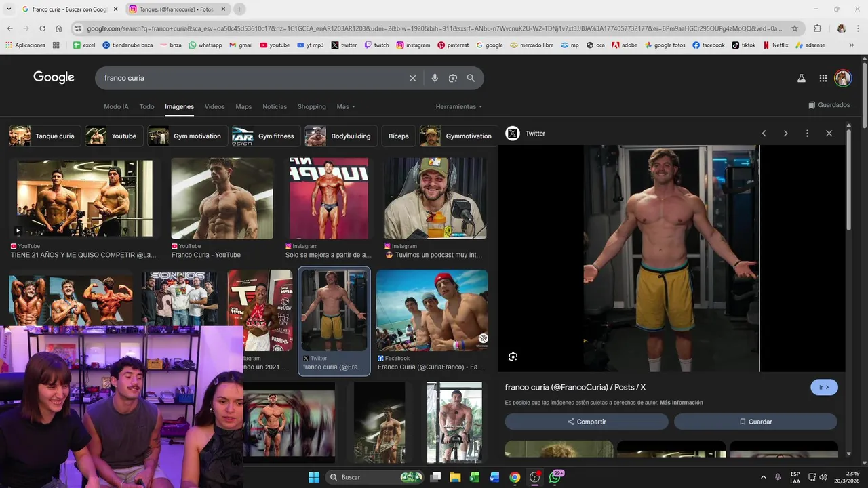Open the Google account profile picture
Viewport: 868px width, 488px height.
click(842, 78)
